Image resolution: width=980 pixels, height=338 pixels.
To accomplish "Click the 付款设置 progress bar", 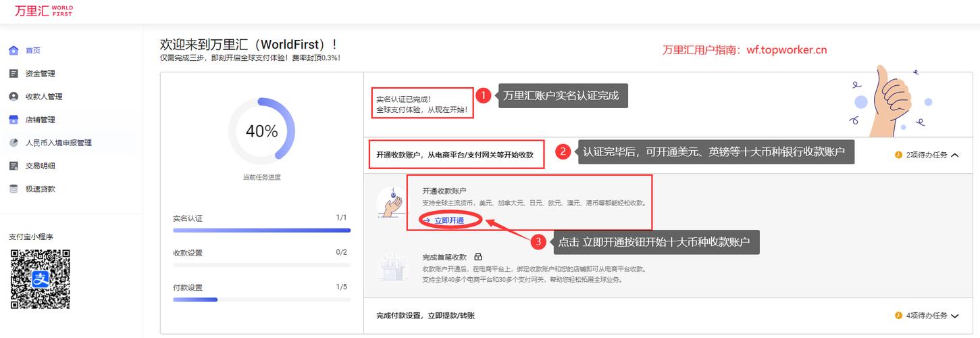I will pyautogui.click(x=262, y=299).
